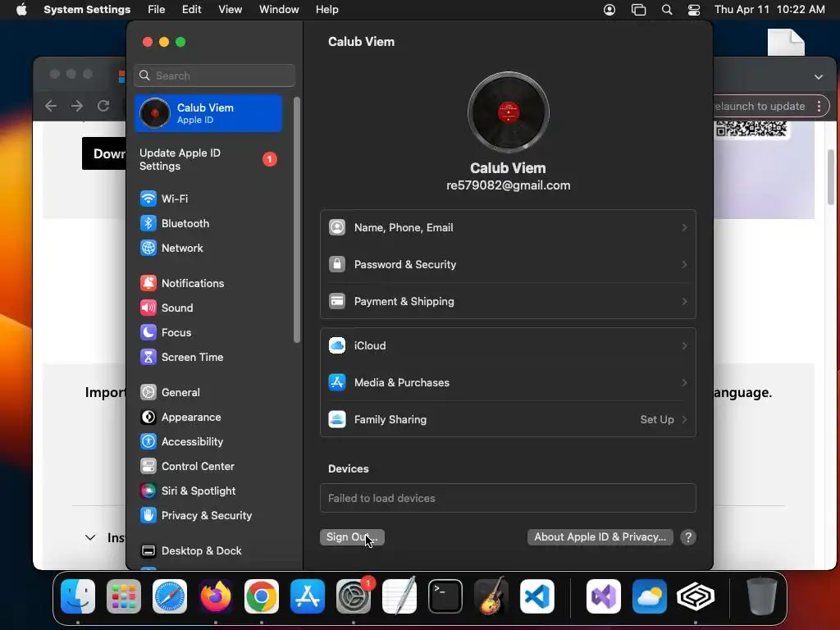This screenshot has width=840, height=630.
Task: Open Visual Studio Code from Dock
Action: pyautogui.click(x=537, y=596)
